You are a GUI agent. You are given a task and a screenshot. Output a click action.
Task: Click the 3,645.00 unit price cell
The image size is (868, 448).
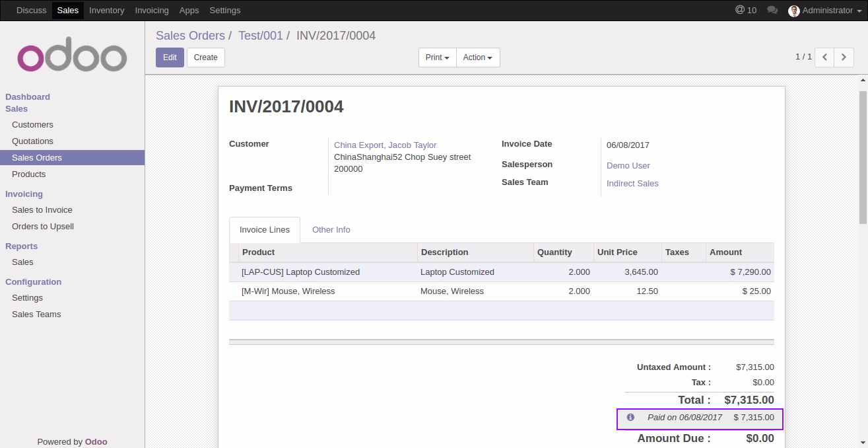627,272
